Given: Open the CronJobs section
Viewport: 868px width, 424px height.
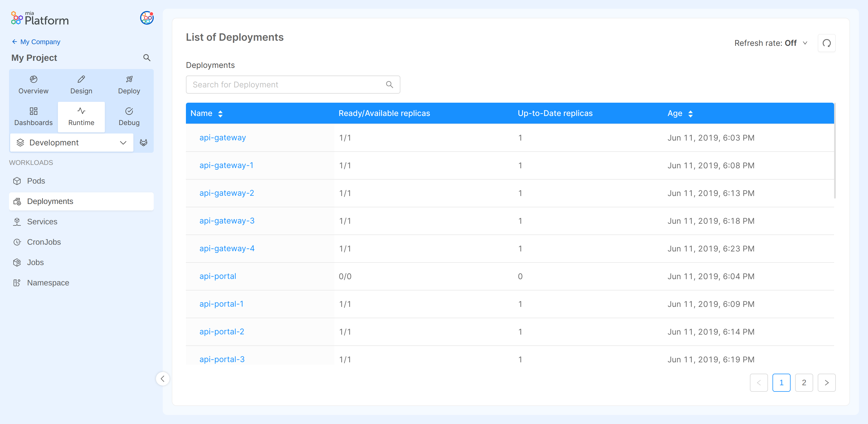Looking at the screenshot, I should [x=44, y=242].
